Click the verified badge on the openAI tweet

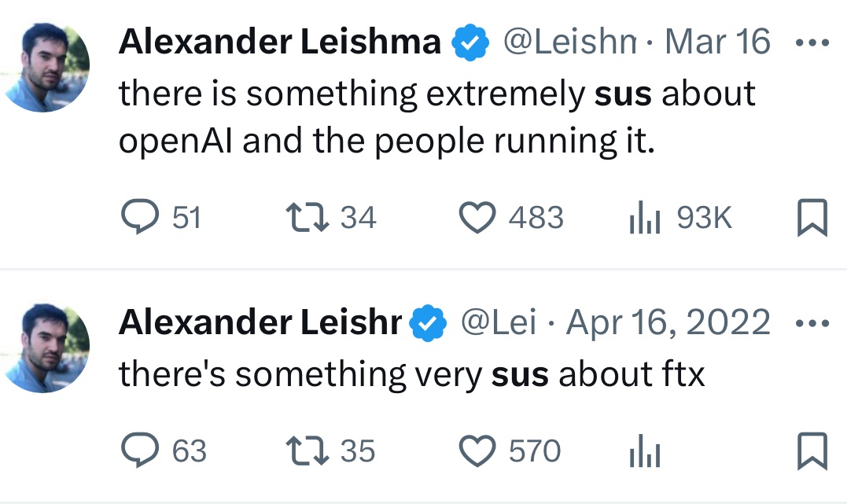(470, 44)
